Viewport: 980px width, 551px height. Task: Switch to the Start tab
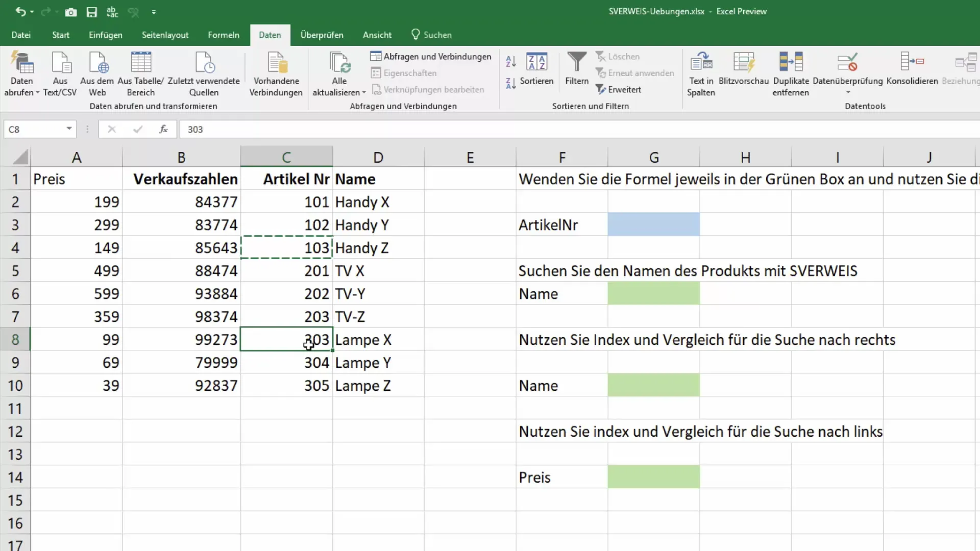click(61, 35)
